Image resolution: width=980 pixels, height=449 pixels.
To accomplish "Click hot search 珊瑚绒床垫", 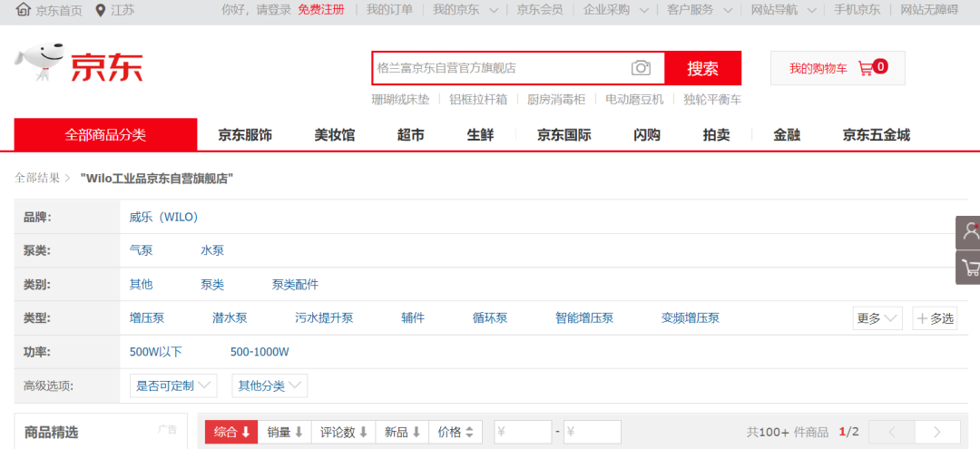I will point(401,100).
